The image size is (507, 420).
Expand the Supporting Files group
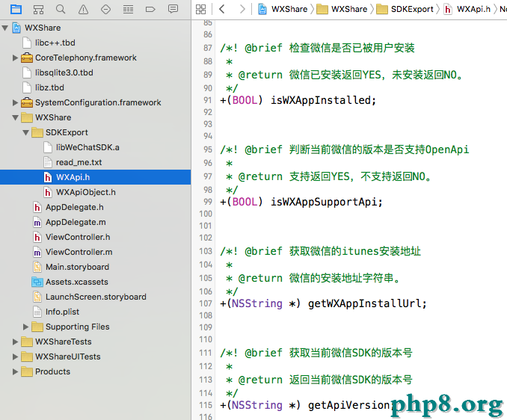[25, 327]
